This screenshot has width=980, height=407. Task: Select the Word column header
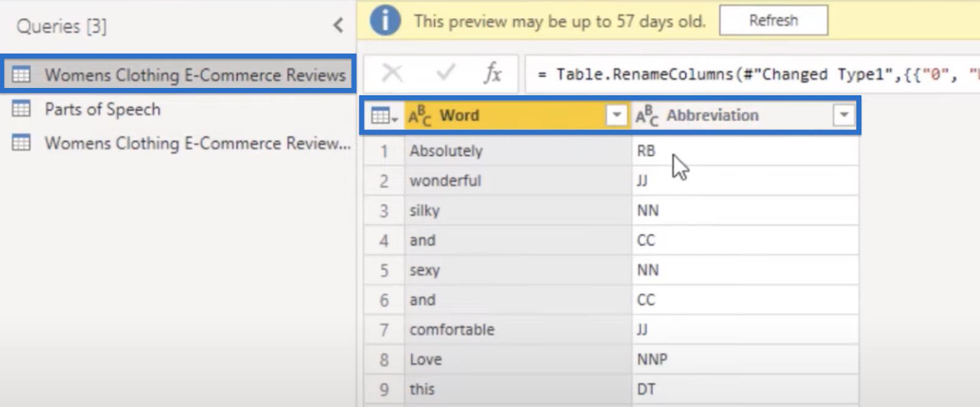click(x=518, y=115)
